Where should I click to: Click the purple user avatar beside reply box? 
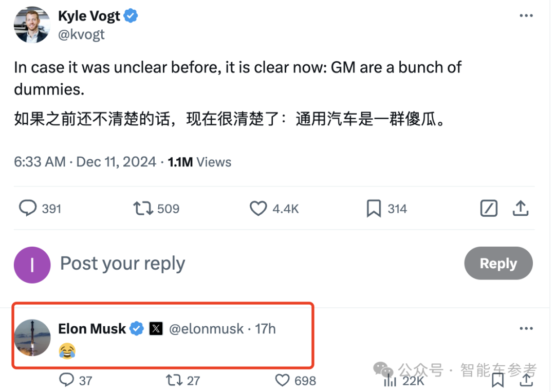click(x=32, y=265)
